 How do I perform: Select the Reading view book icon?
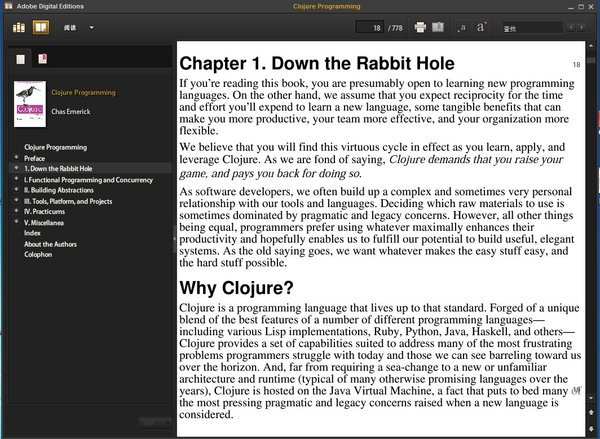[41, 27]
